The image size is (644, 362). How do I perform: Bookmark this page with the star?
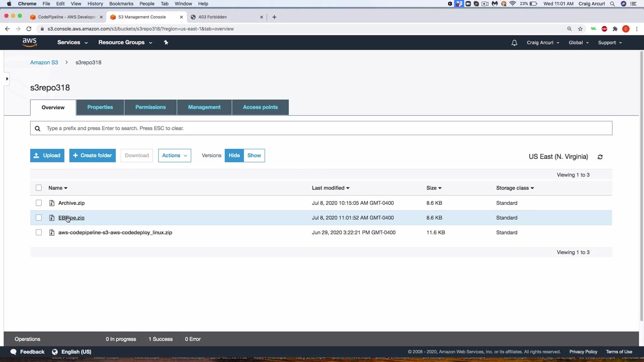tap(580, 29)
